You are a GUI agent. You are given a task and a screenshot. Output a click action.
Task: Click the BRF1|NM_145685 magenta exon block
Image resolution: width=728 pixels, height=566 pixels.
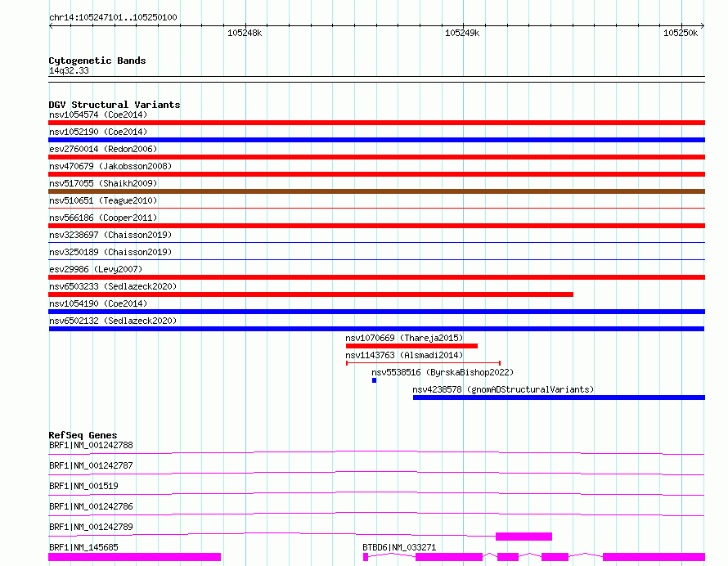[135, 557]
